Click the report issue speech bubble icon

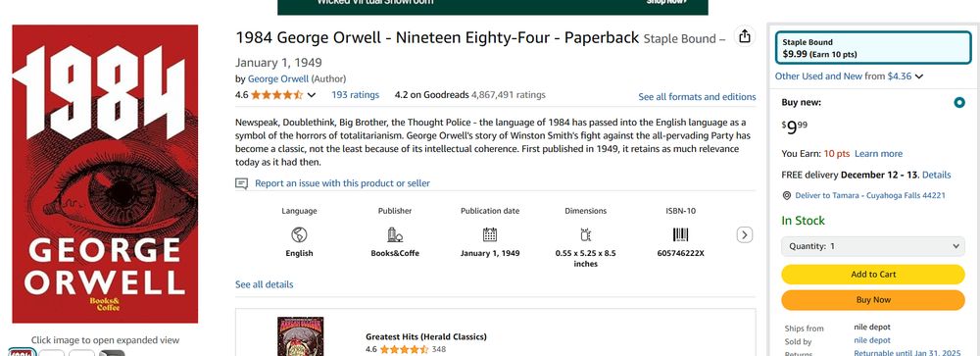tap(241, 183)
